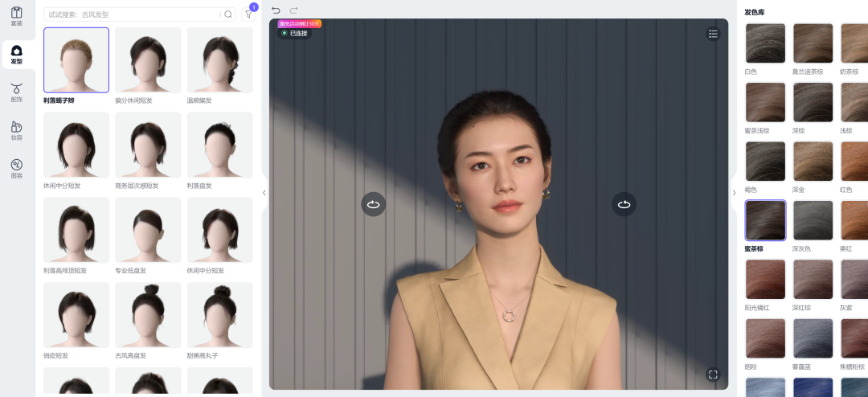The width and height of the screenshot is (868, 397).
Task: Pick the 甜美高丸子 hairstyle
Action: 219,315
